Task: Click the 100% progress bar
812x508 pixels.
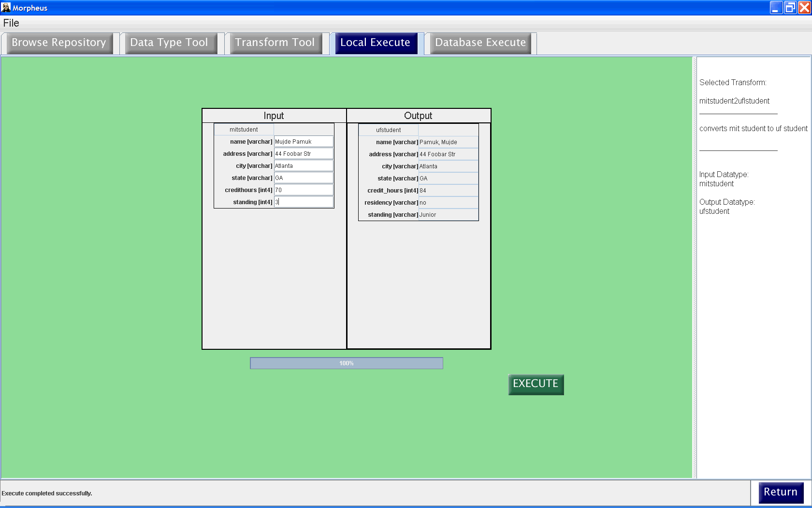Action: click(346, 363)
